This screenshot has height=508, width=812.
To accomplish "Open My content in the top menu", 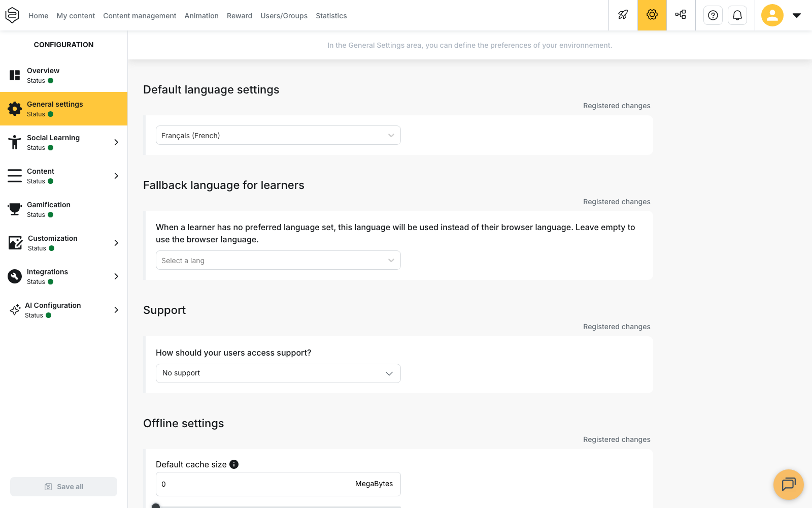I will click(x=76, y=16).
